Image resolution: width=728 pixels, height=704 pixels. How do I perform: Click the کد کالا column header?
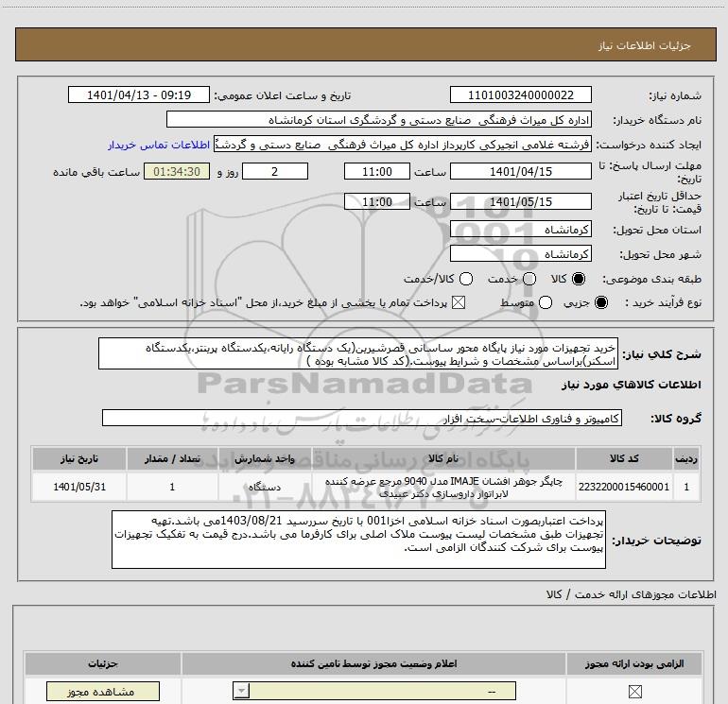click(x=624, y=458)
